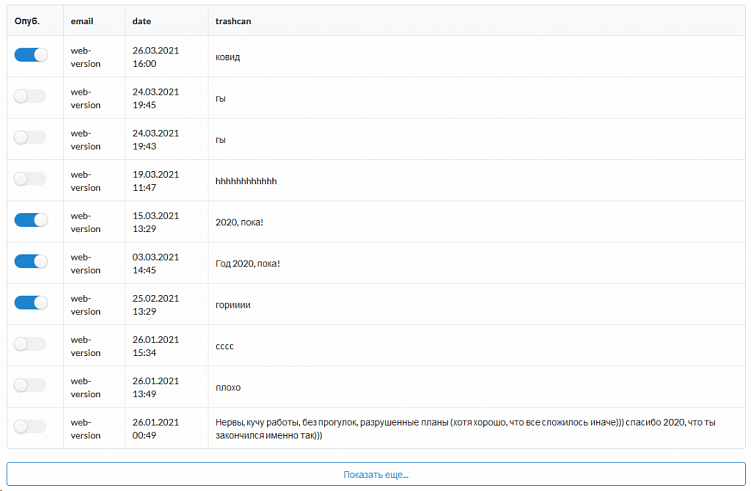Click the date cell '19.03.2021 11:47'
Viewport: 751px width, 491px height.
[x=155, y=180]
